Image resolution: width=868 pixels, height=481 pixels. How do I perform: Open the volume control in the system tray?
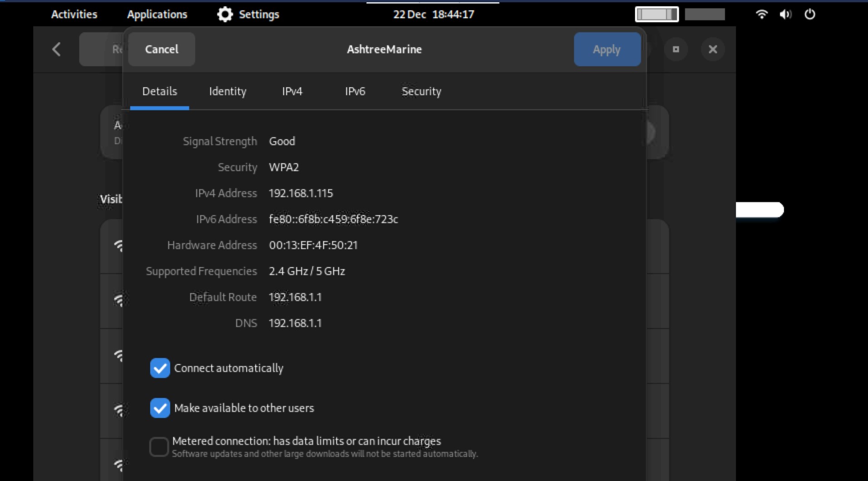[785, 15]
